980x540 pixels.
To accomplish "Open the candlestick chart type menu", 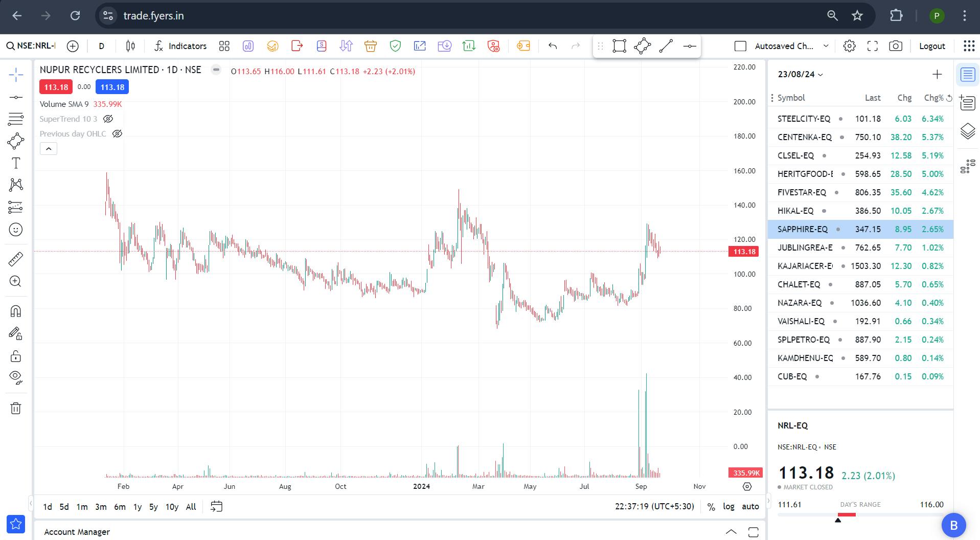I will 130,46.
